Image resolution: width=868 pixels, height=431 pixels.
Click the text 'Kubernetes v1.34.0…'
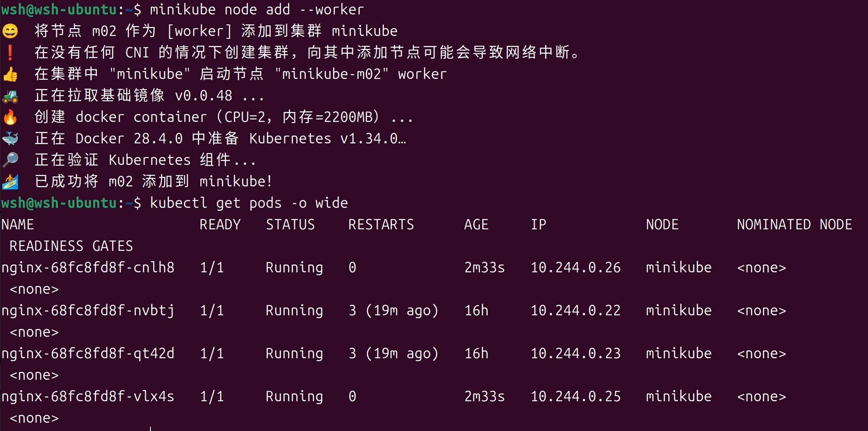[327, 138]
